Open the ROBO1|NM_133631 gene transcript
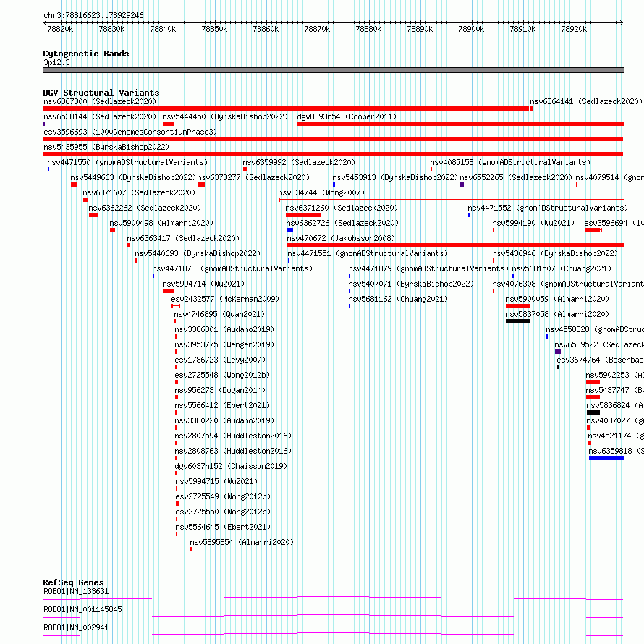The image size is (644, 644). (76, 591)
